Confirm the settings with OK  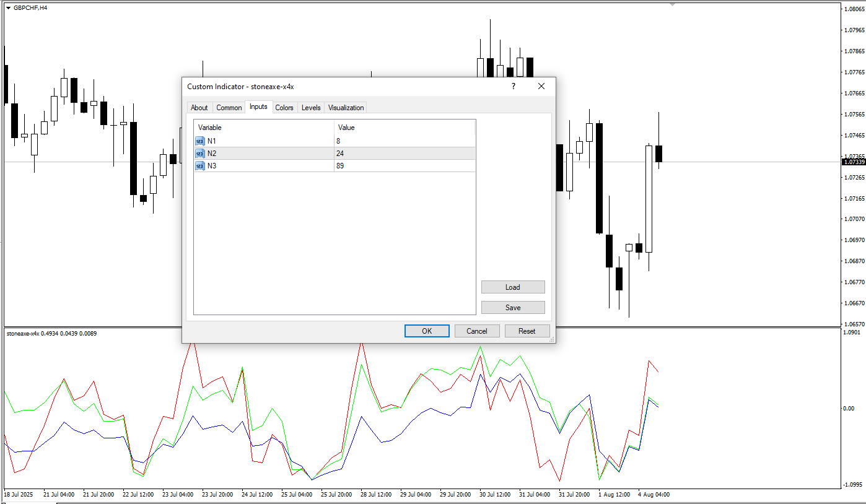coord(427,331)
